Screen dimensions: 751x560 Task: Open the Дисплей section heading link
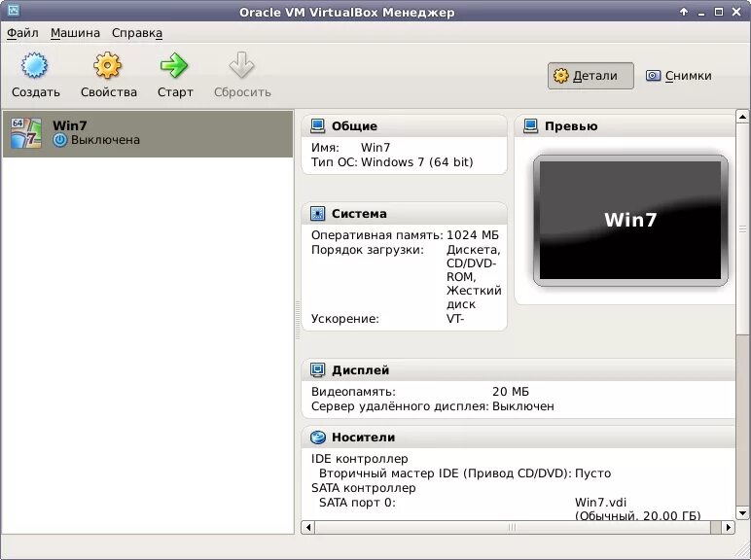tap(360, 370)
